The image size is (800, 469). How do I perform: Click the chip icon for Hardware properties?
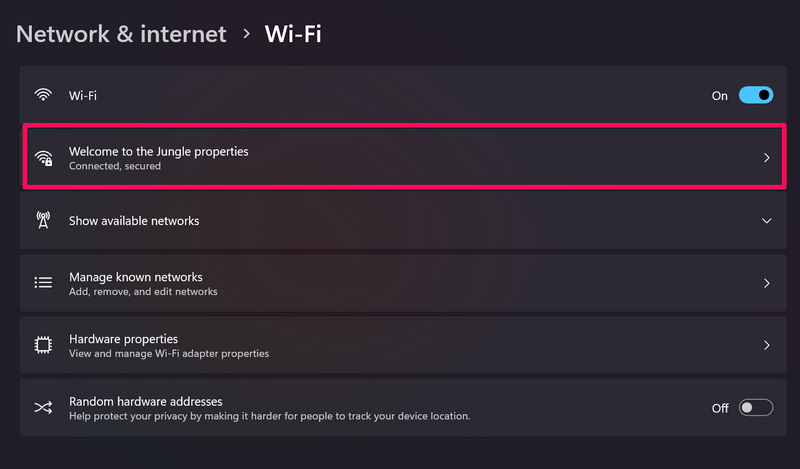pyautogui.click(x=43, y=345)
